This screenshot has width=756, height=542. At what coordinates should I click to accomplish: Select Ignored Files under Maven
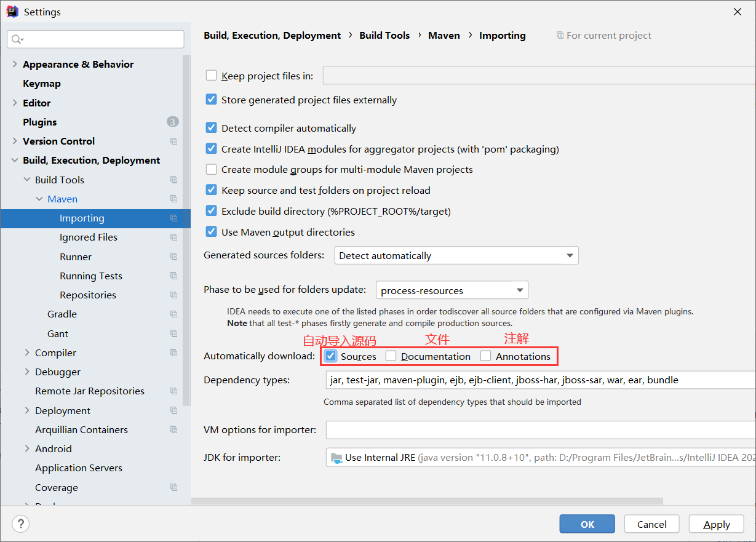(89, 237)
